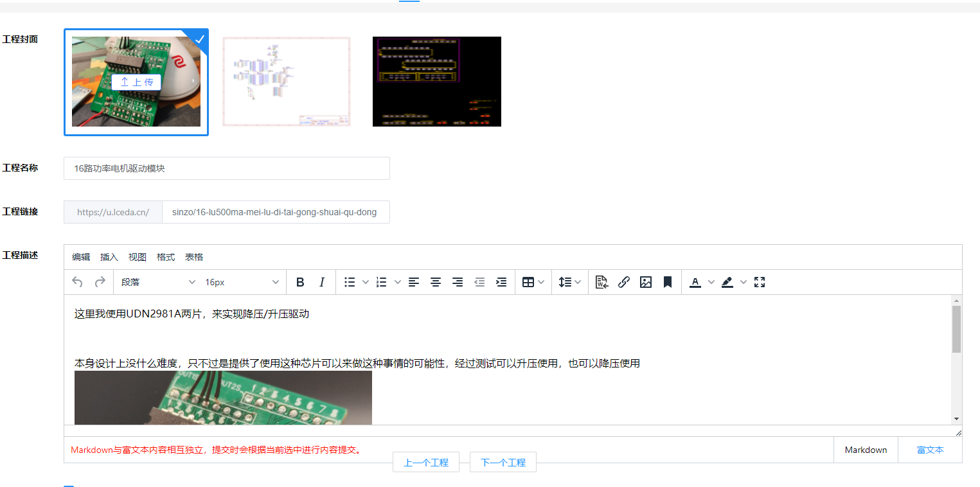Click the import Word document icon
980x487 pixels.
click(x=601, y=282)
